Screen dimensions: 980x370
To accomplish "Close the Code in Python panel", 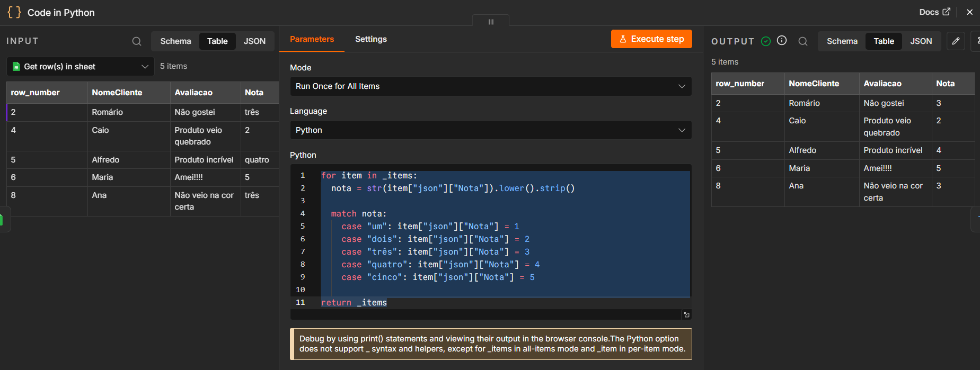I will (x=969, y=12).
